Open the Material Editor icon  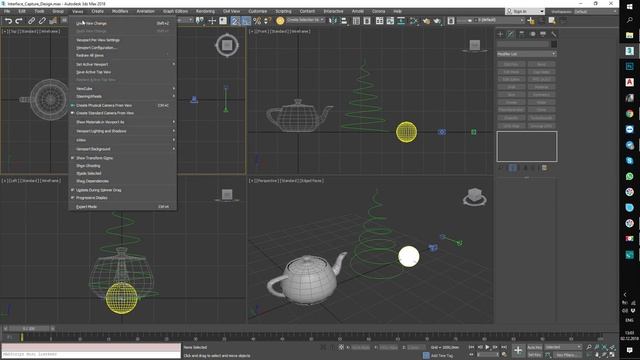[x=414, y=20]
